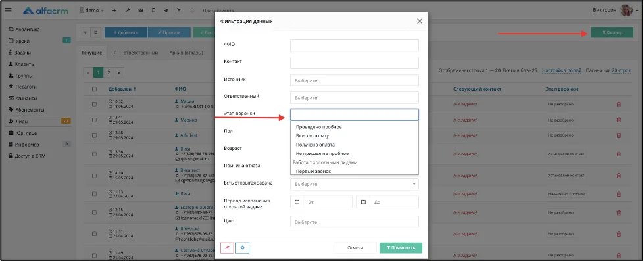The width and height of the screenshot is (644, 261).
Task: Check the row checkbox for Марина
Action: point(95,120)
